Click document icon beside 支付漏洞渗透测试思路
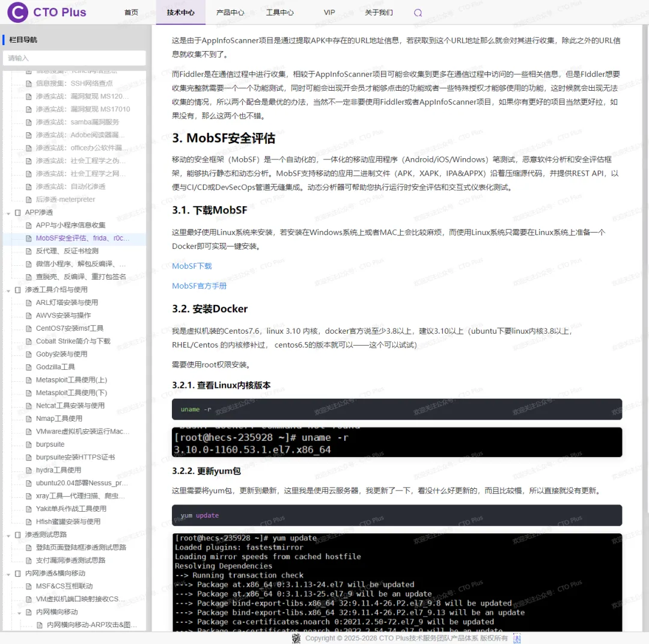The image size is (649, 644). (x=29, y=560)
